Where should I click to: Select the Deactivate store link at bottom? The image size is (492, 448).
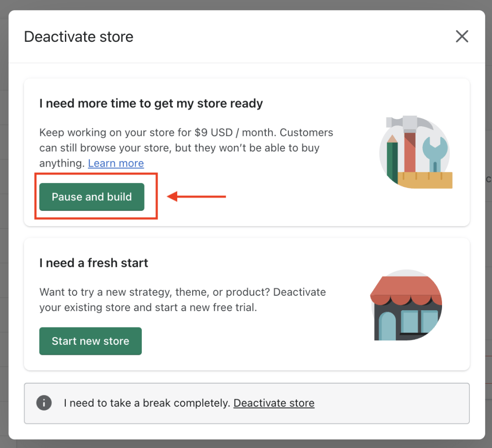[273, 403]
